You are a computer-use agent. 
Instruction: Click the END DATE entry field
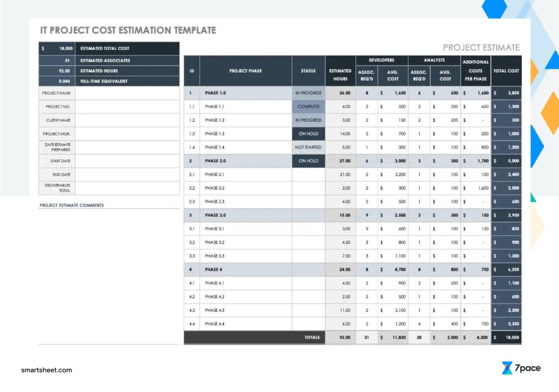[x=127, y=175]
